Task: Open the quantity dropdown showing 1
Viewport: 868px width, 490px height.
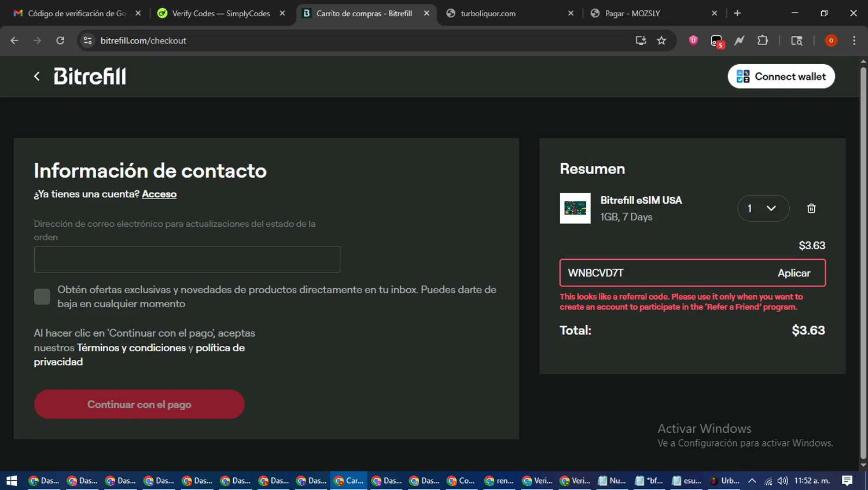Action: tap(763, 208)
